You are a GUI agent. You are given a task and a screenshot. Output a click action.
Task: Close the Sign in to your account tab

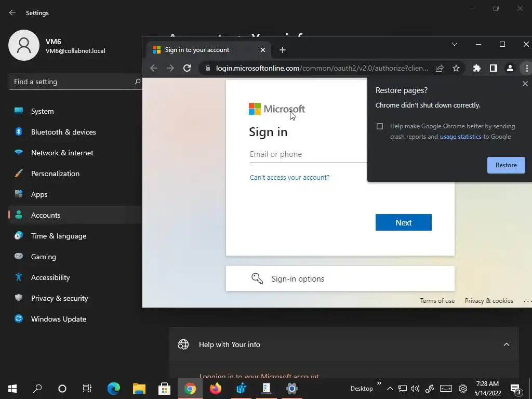click(x=262, y=50)
